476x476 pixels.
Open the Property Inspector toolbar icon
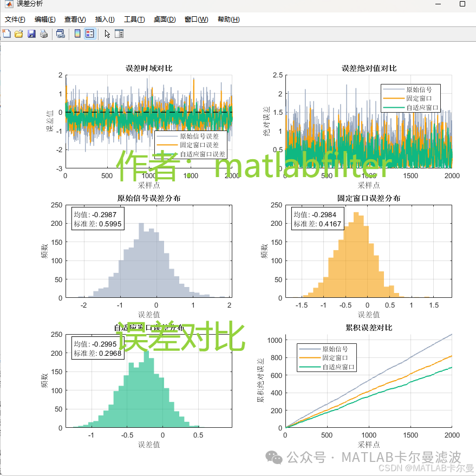click(119, 34)
